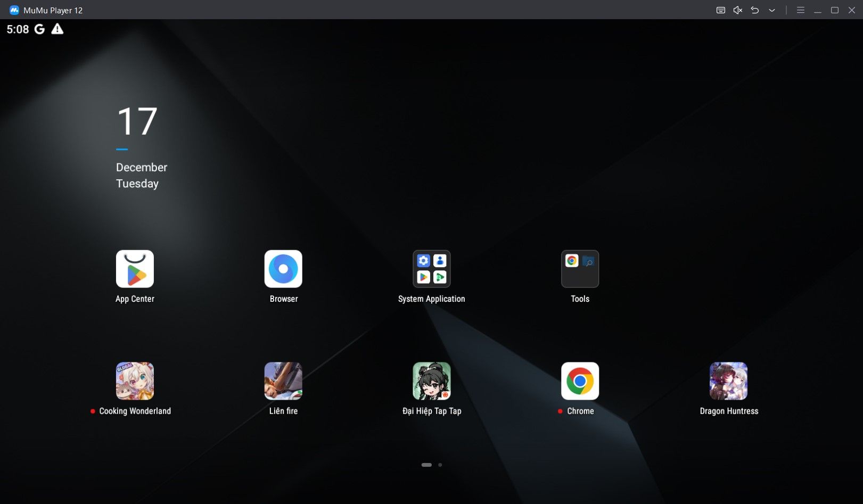The image size is (863, 504).
Task: Maximize the MuMu Player window
Action: [835, 10]
